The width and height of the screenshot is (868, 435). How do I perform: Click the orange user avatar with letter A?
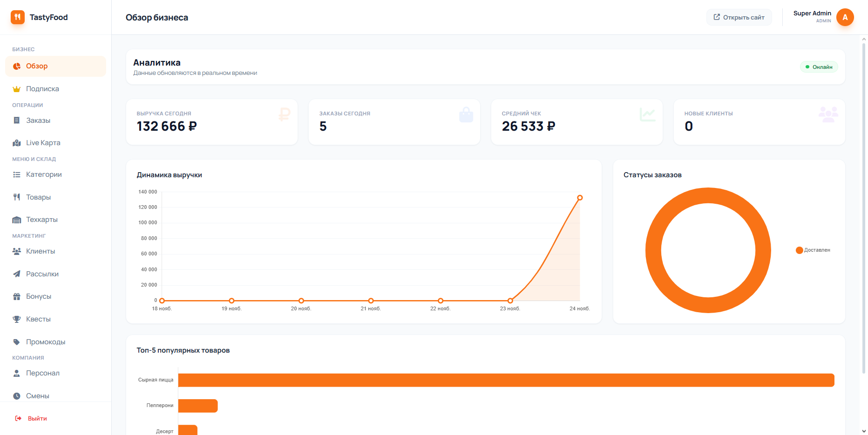click(845, 17)
